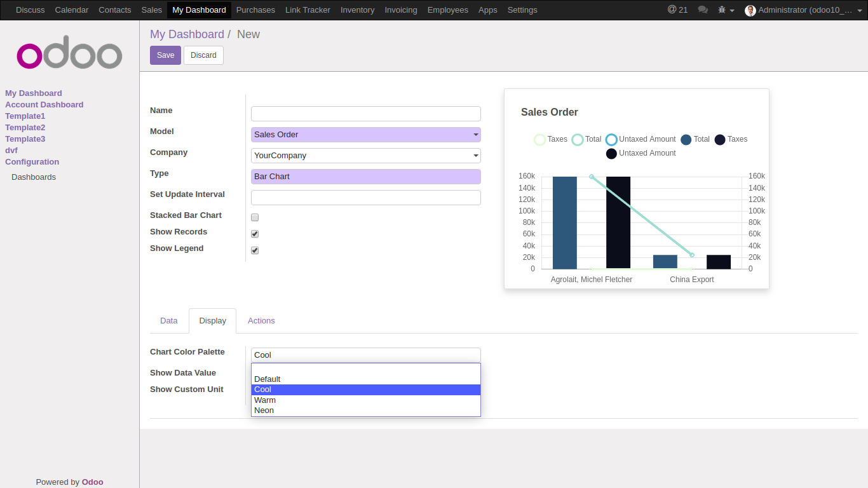The width and height of the screenshot is (868, 488).
Task: Toggle the dark blue Total legend circle
Action: tap(686, 140)
